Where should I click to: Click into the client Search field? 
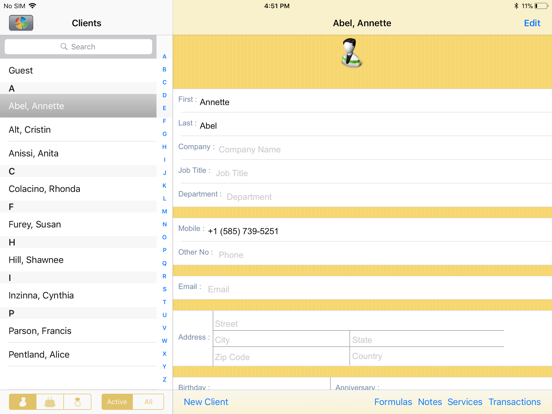78,46
